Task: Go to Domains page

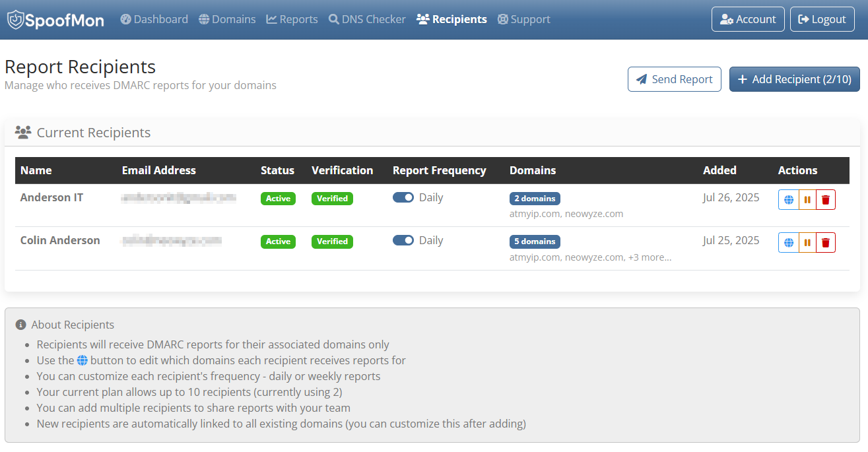Action: pos(227,19)
